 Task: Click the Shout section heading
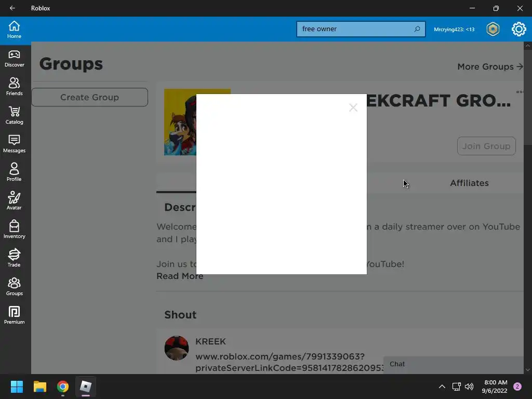tap(180, 315)
